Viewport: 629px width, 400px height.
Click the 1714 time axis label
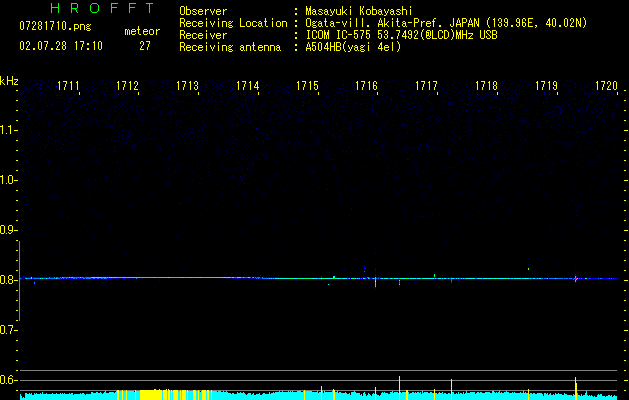[248, 86]
